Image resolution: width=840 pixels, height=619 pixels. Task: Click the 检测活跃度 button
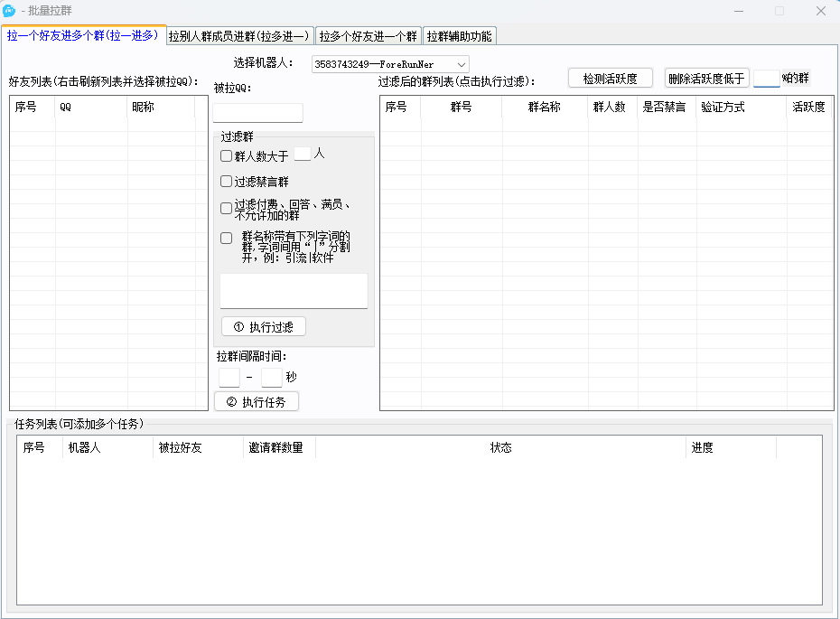click(610, 79)
